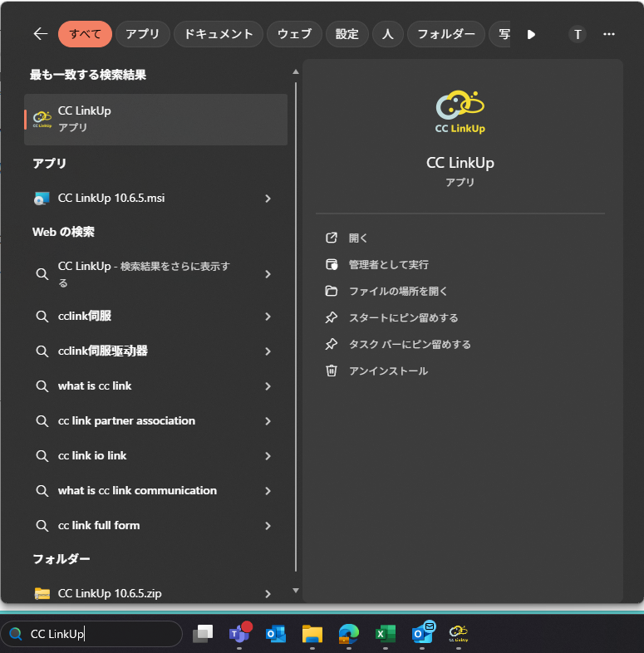The width and height of the screenshot is (644, 653).
Task: Open Microsoft Teams from the taskbar
Action: [239, 634]
